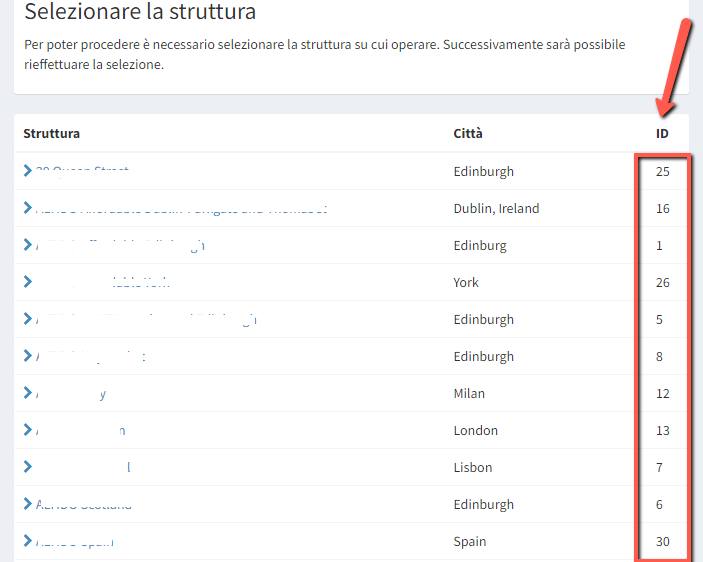
Task: Select the city cell 'Edinburg'
Action: 480,246
